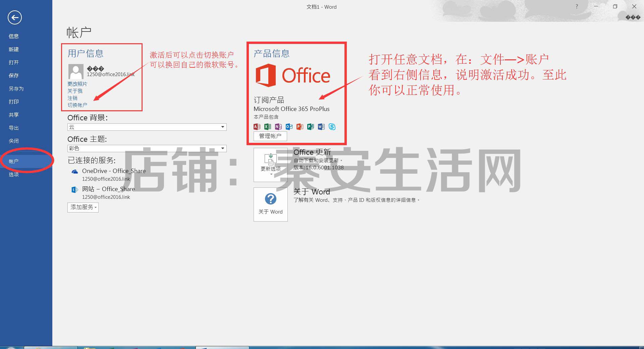Select the 网站 – Office_Share service text
644x349 pixels.
(108, 189)
